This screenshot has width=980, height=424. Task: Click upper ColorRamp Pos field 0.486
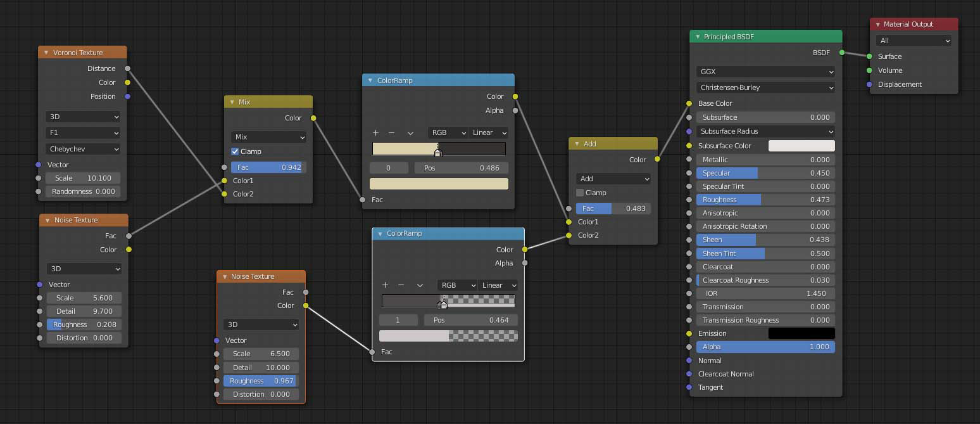[462, 168]
